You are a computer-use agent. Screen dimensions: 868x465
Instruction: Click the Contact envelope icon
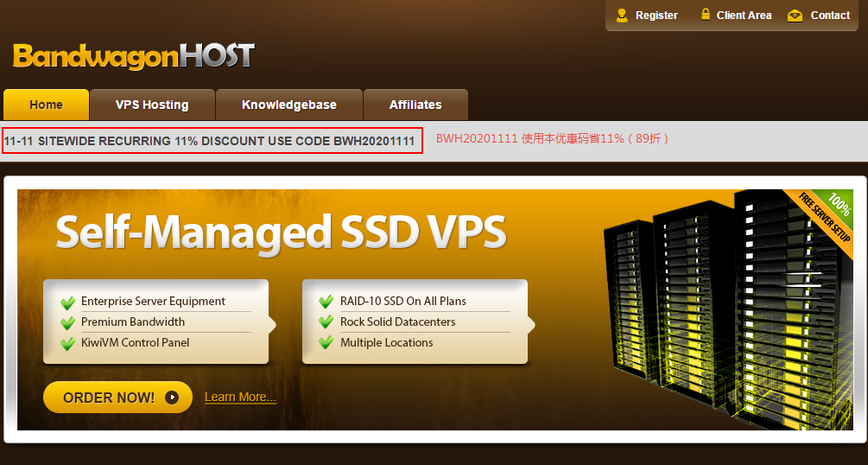(x=795, y=16)
